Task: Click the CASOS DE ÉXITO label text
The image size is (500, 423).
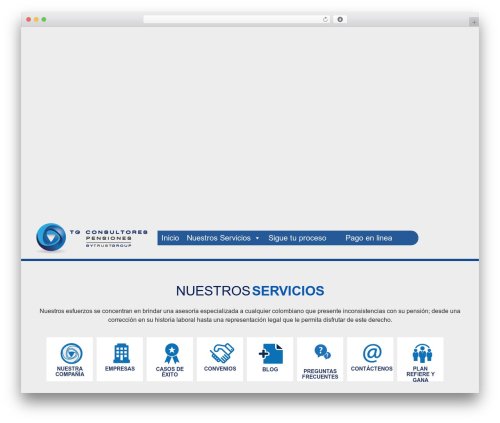Action: (170, 372)
